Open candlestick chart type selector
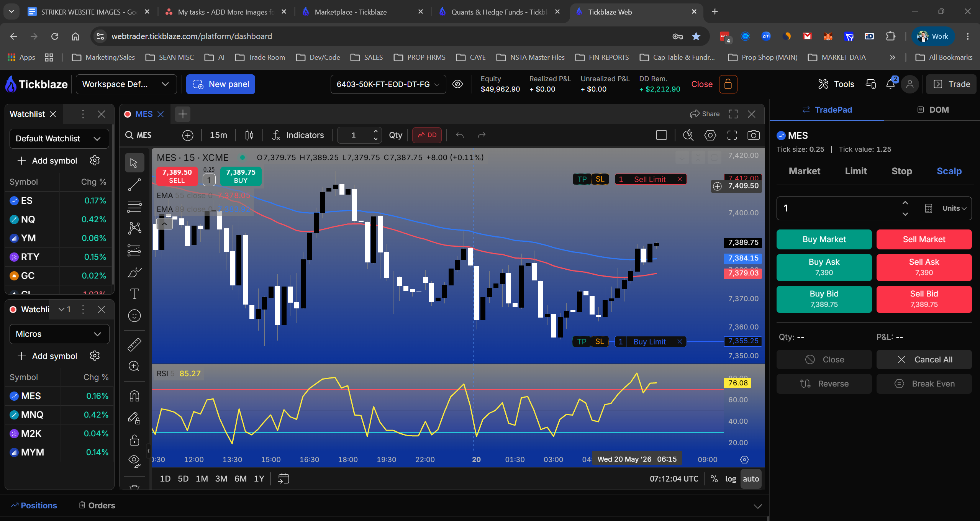 pyautogui.click(x=249, y=135)
